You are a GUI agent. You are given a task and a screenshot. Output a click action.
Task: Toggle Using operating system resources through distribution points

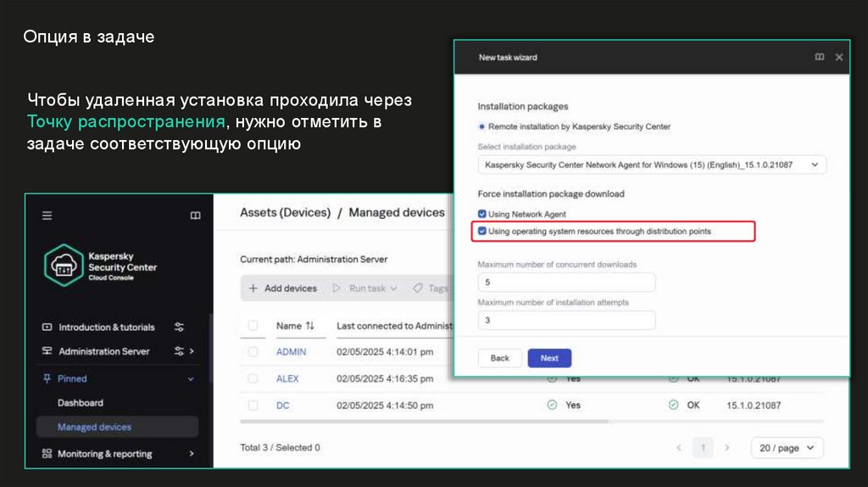pos(481,231)
